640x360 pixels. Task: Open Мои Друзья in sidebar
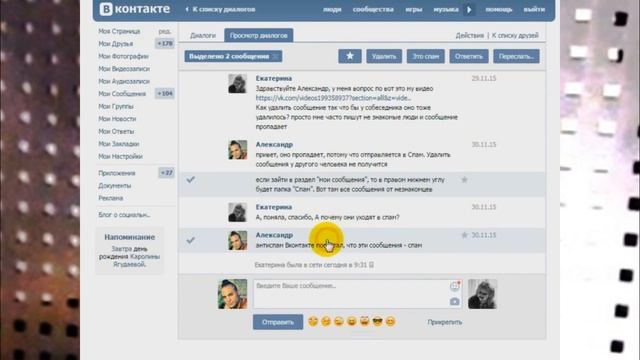click(116, 44)
